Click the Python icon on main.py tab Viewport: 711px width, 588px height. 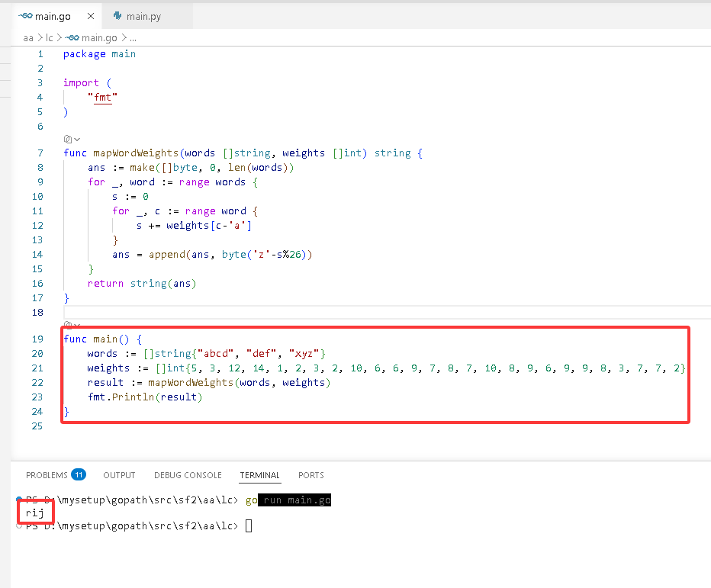tap(117, 16)
